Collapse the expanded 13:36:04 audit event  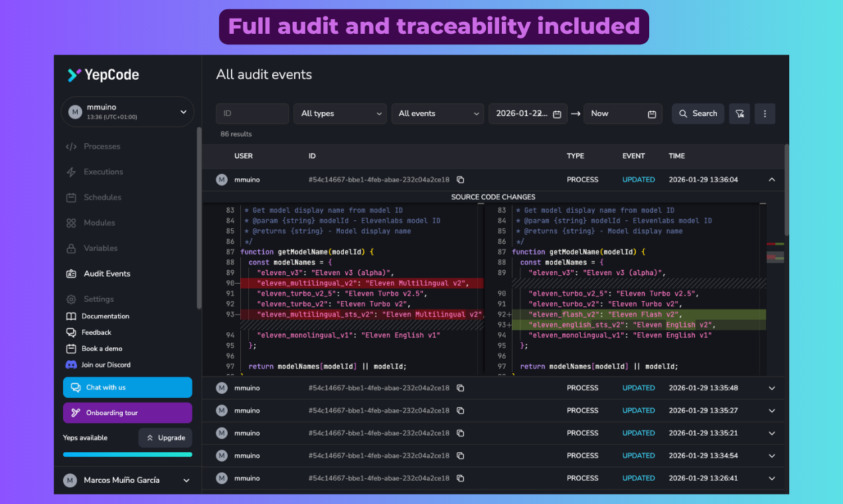[x=771, y=179]
